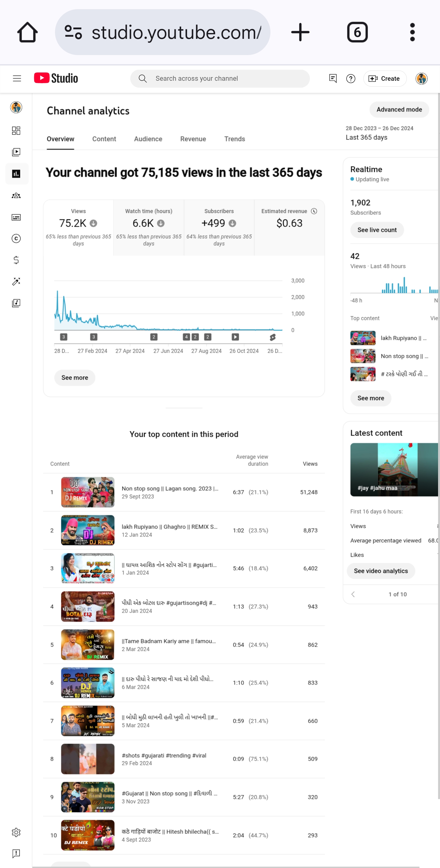
Task: Open the Help question mark icon
Action: pyautogui.click(x=351, y=79)
